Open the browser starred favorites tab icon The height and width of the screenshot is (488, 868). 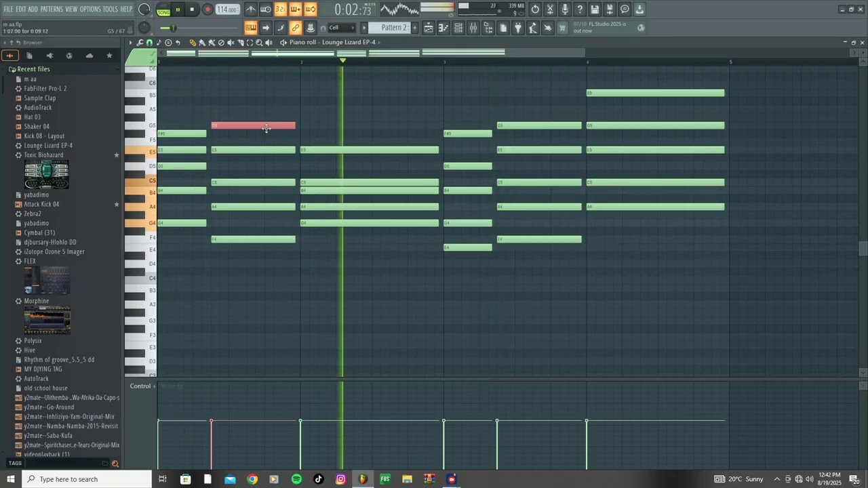pos(109,56)
